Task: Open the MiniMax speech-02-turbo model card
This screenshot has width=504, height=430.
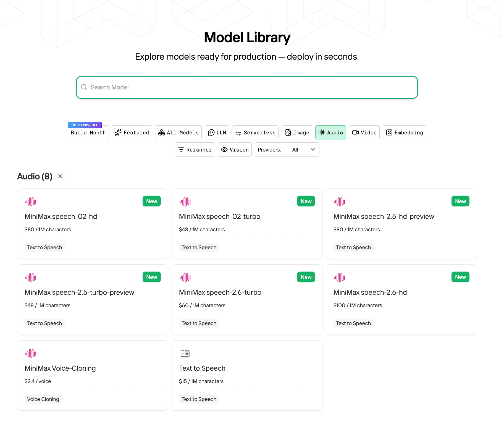Action: pos(247,224)
